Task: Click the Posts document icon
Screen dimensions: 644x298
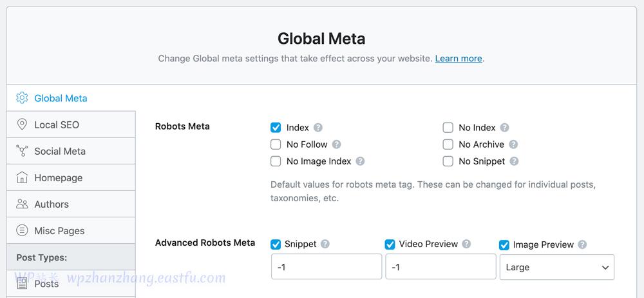Action: pos(22,284)
